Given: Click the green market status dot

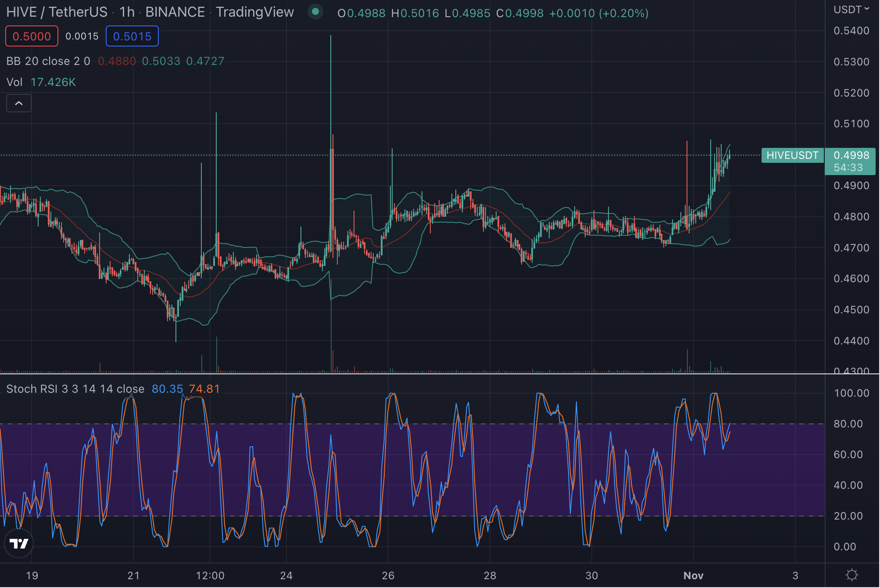Looking at the screenshot, I should 315,12.
